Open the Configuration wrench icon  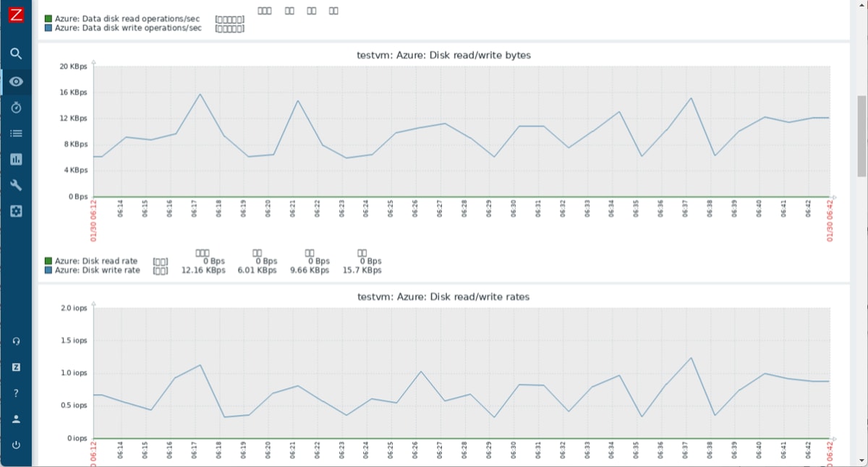point(16,185)
